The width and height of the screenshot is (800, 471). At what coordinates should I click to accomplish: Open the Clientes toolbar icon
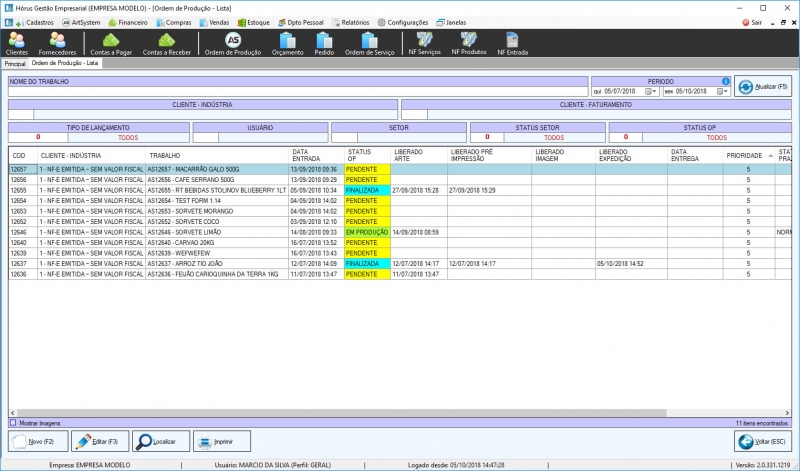click(x=17, y=43)
